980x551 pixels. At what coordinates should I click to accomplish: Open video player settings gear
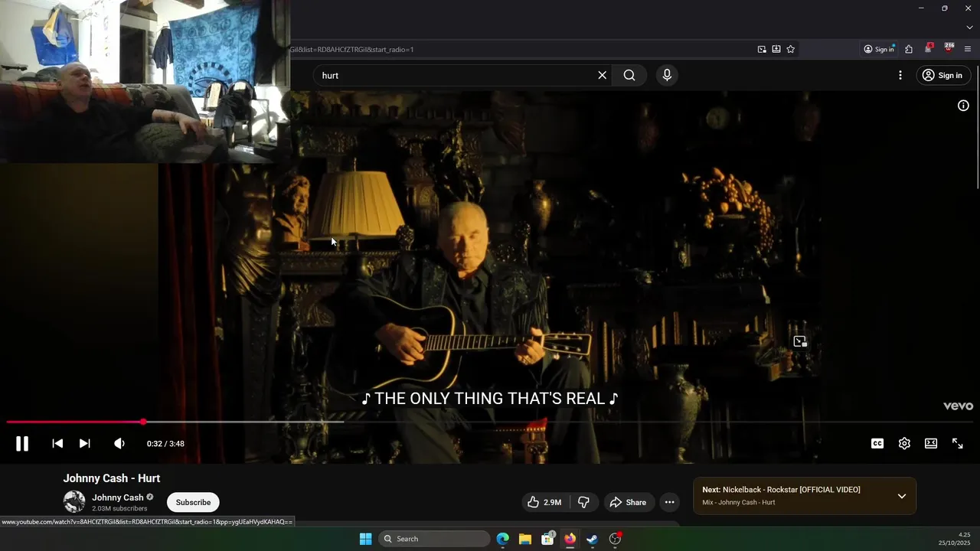[x=904, y=444]
